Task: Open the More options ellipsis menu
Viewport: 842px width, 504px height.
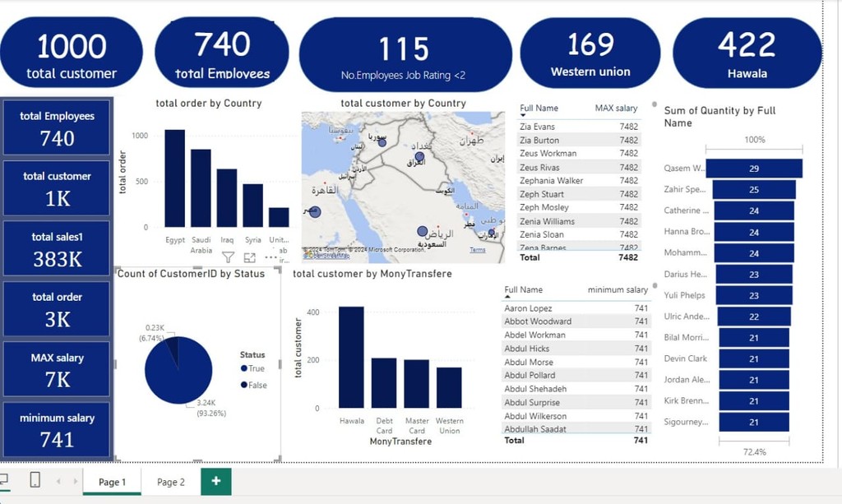Action: (x=271, y=257)
